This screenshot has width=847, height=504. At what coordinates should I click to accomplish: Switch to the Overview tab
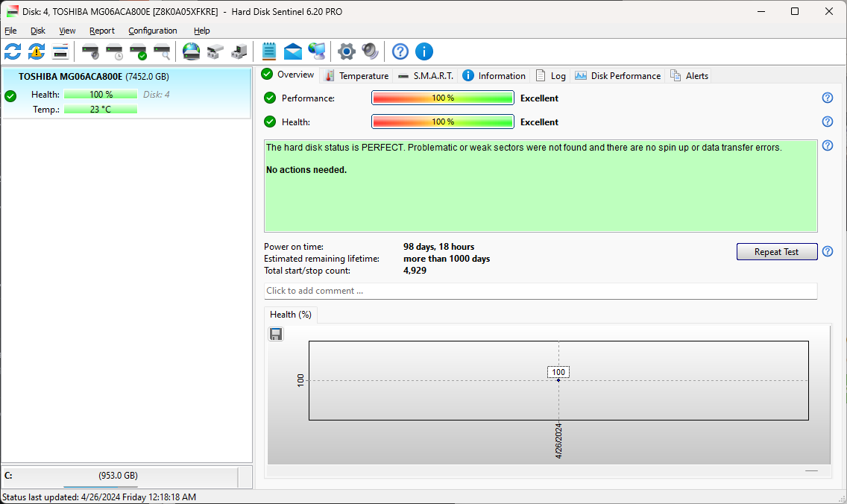pyautogui.click(x=288, y=75)
